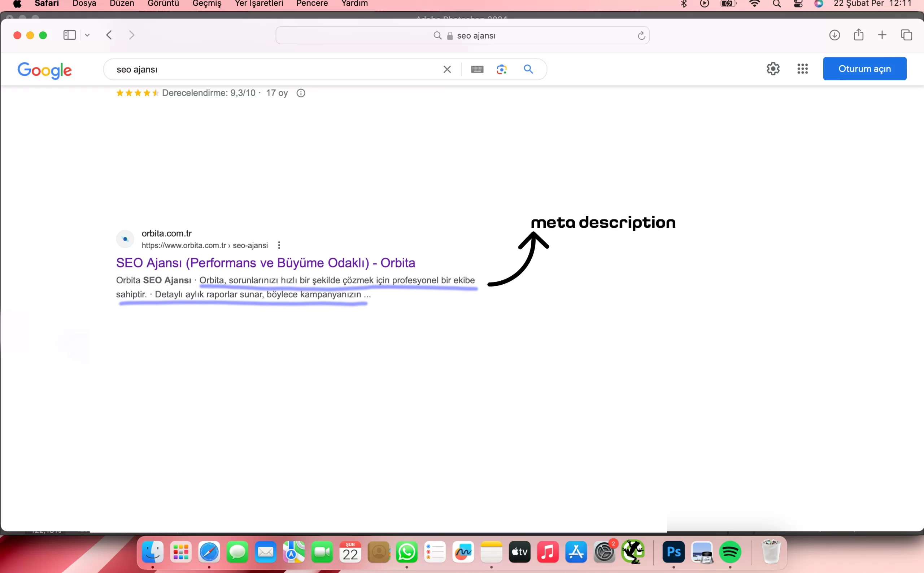Click the blue magnifier search button
924x573 pixels.
[528, 69]
